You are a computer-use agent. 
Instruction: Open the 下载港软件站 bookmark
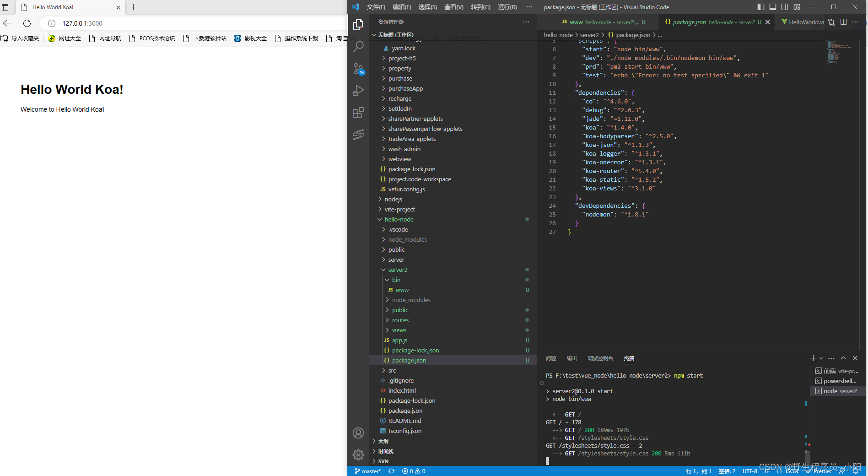205,38
